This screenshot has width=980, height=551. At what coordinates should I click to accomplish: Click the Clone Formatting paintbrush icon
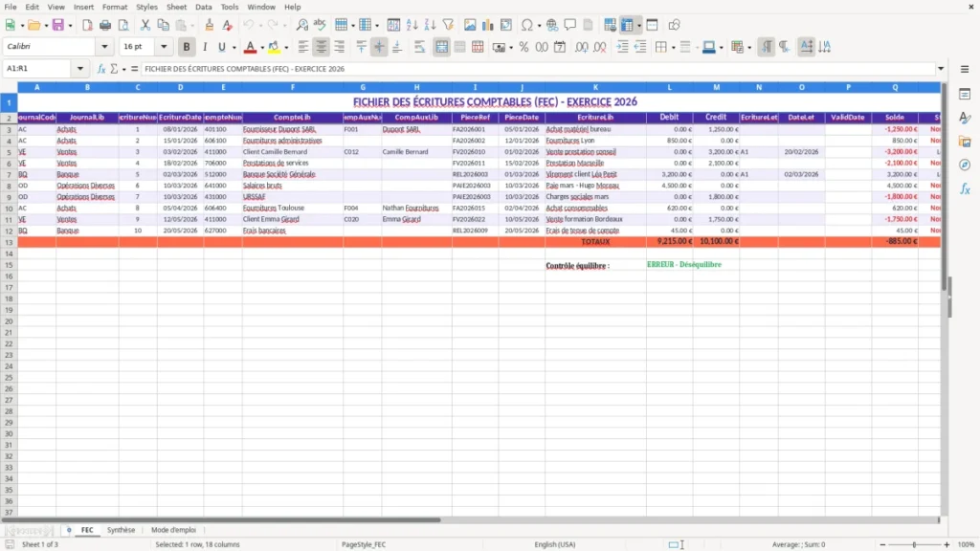click(x=210, y=25)
